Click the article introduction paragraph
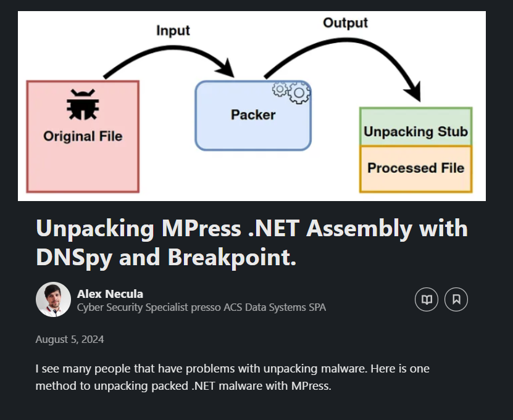 click(232, 377)
